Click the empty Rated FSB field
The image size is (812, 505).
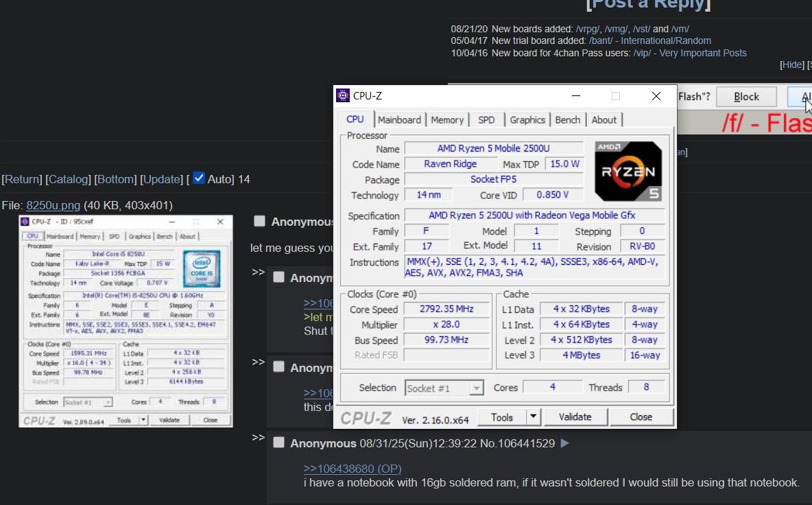tap(446, 355)
